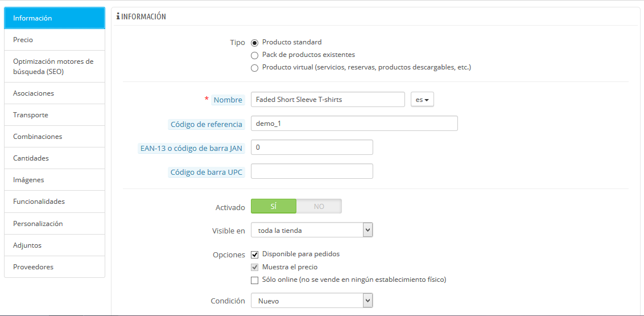Choose Pack de productos existentes option
Viewport: 644px width, 316px height.
pyautogui.click(x=255, y=55)
